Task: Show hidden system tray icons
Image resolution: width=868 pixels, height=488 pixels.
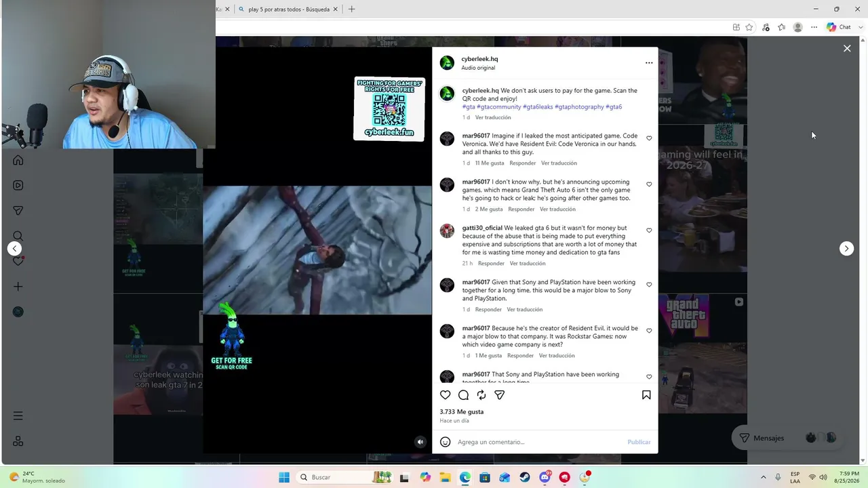Action: coord(763,477)
